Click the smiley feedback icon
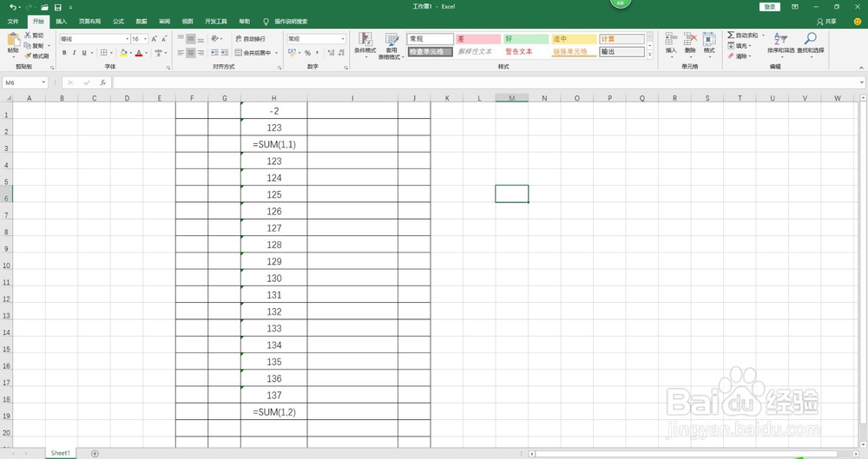This screenshot has height=459, width=868. (858, 22)
